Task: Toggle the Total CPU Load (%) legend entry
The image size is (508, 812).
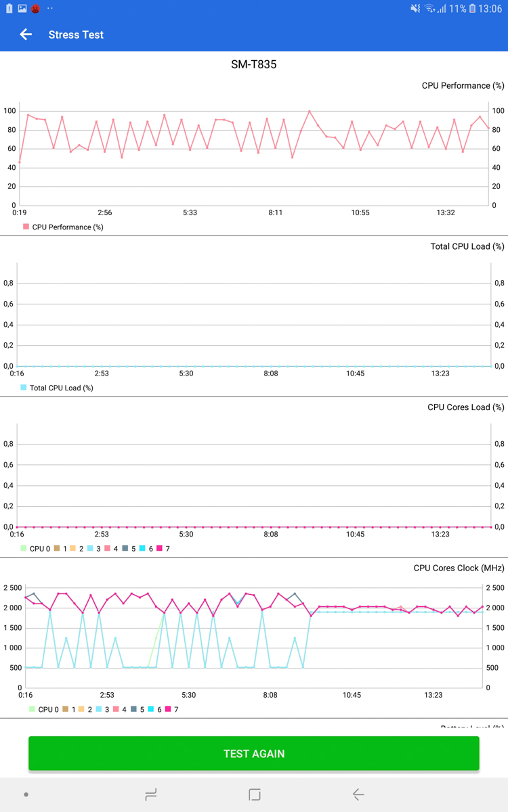Action: 57,388
